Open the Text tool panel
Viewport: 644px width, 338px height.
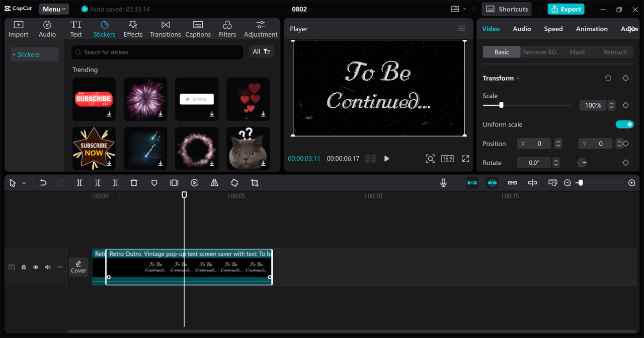(76, 29)
